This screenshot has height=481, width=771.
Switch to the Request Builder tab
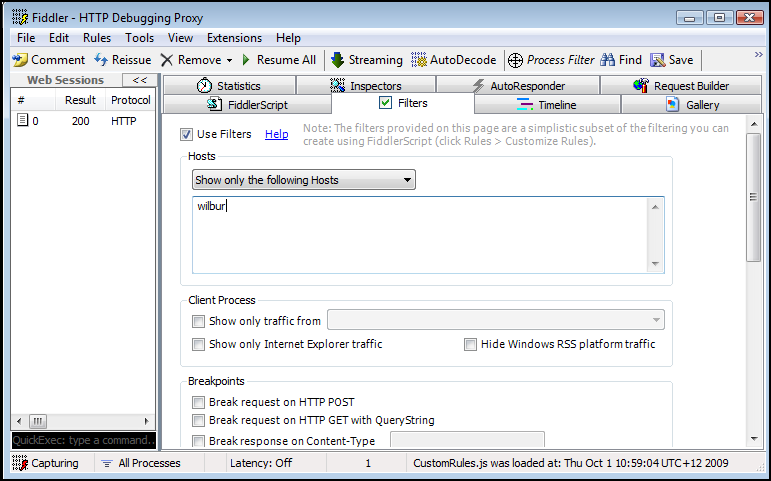[x=681, y=86]
